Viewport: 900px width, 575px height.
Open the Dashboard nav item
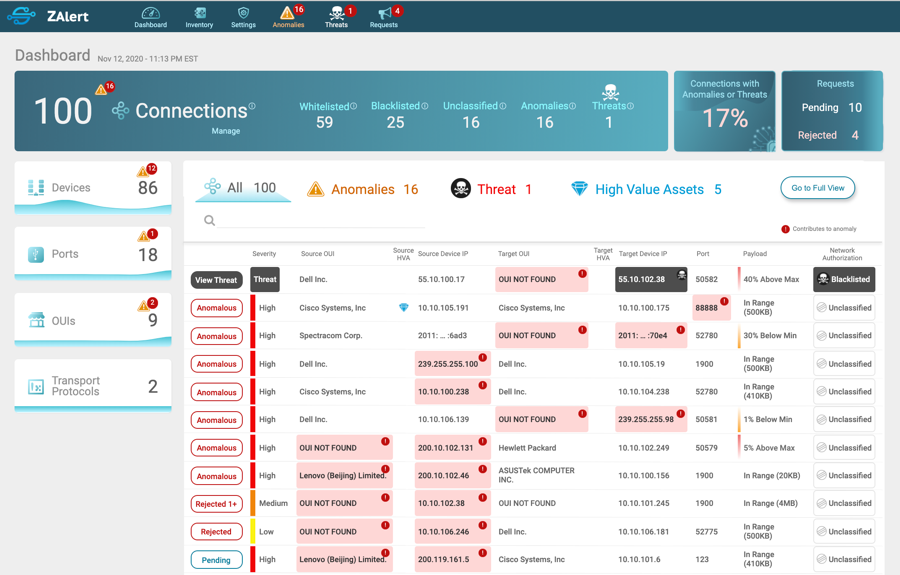pos(150,17)
